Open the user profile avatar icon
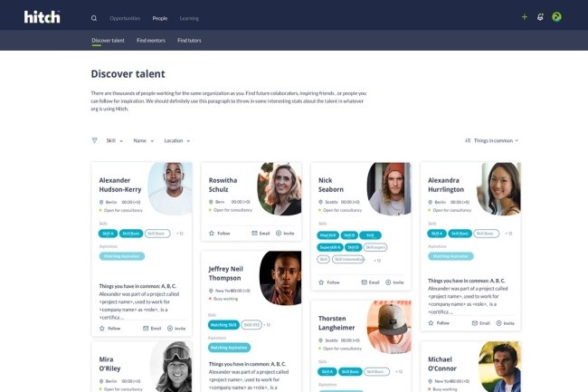 click(x=556, y=17)
